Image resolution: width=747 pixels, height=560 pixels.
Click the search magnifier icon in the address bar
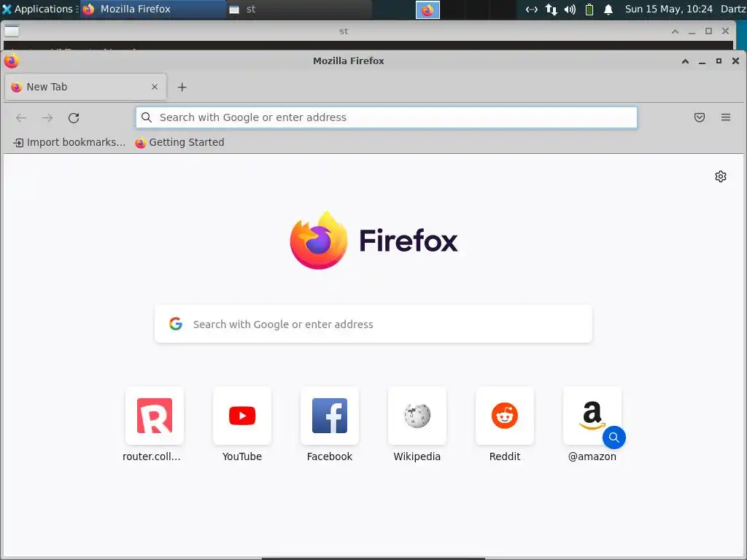click(147, 117)
